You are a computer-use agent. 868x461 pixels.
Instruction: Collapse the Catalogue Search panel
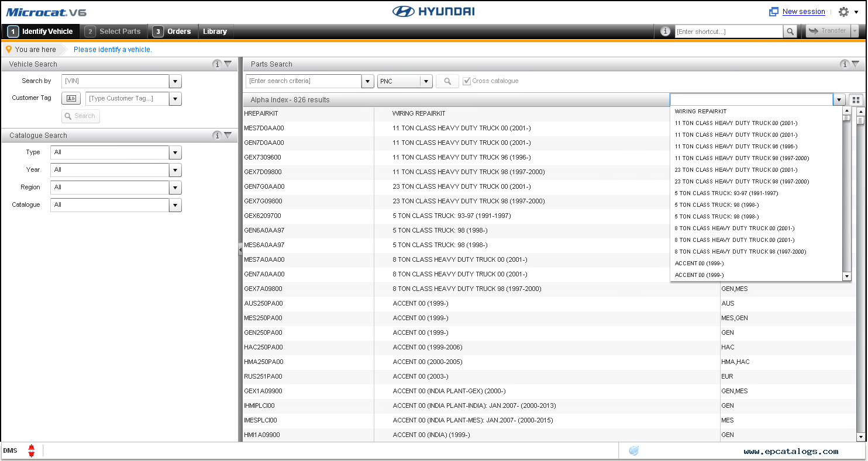[228, 136]
